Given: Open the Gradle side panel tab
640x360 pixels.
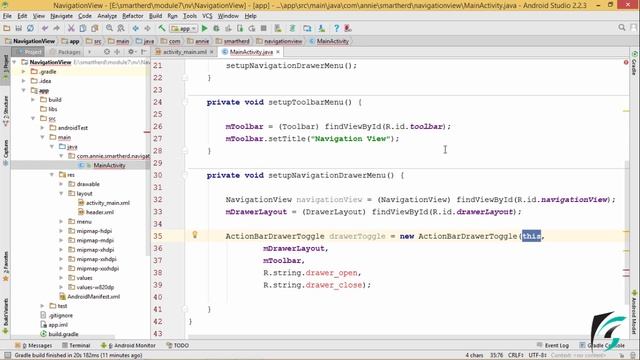Looking at the screenshot, I should pyautogui.click(x=634, y=64).
